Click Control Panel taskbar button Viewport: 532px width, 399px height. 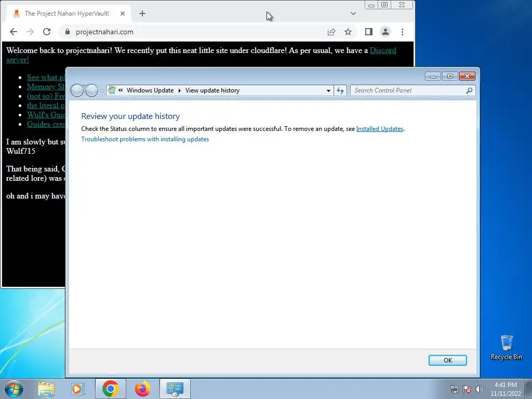click(x=175, y=389)
